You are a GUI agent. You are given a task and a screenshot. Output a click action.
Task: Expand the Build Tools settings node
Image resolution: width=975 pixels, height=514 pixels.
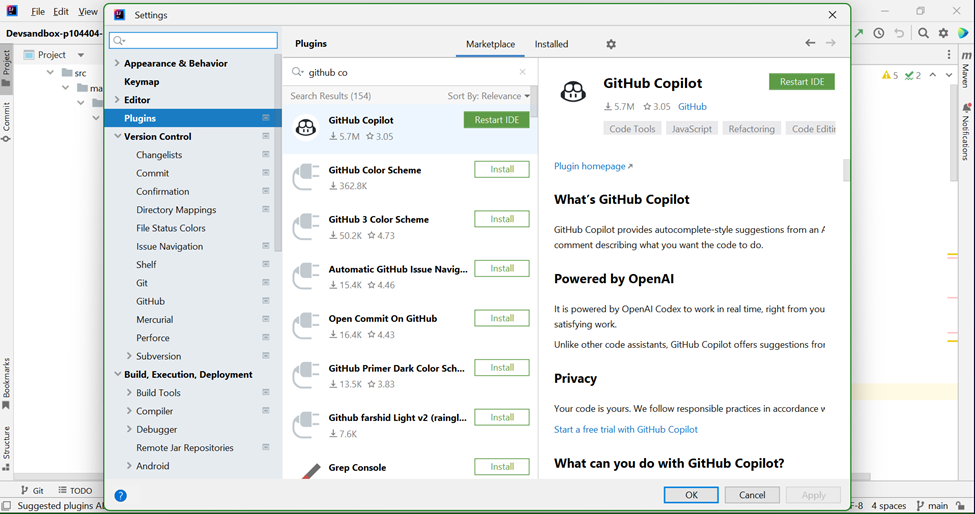click(129, 393)
